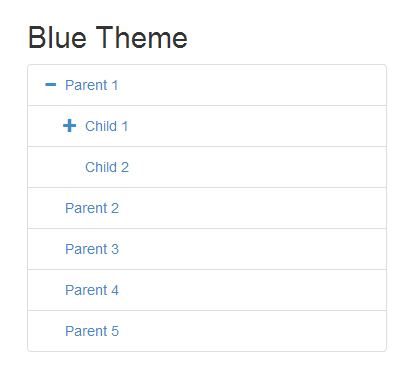This screenshot has height=370, width=411.
Task: Open the Child 2 item
Action: 107,167
